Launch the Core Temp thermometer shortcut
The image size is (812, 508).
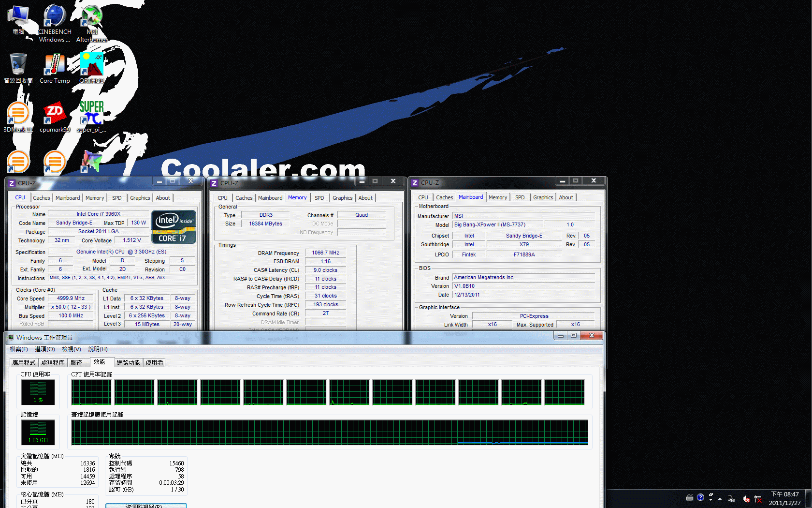click(55, 68)
